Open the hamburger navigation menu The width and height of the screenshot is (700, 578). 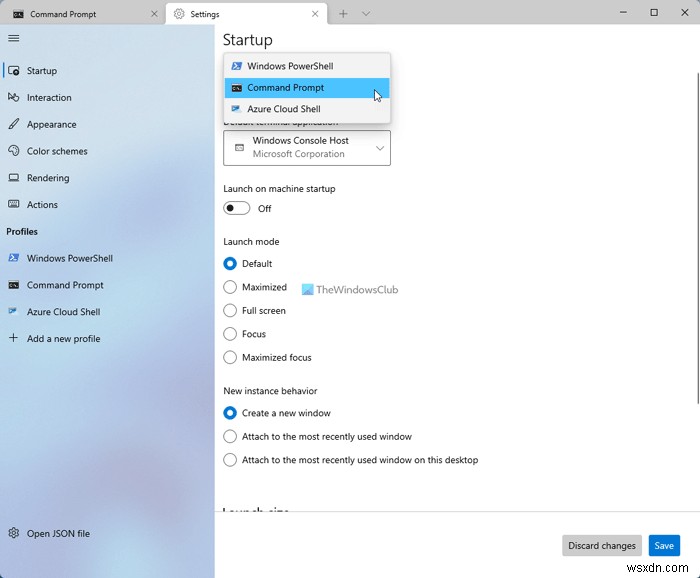tap(13, 38)
